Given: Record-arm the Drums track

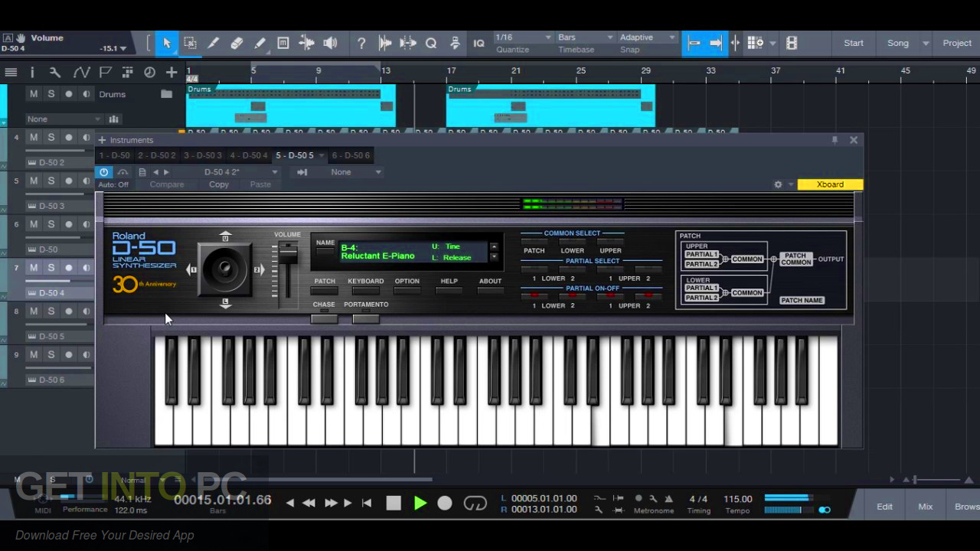Looking at the screenshot, I should click(x=69, y=94).
